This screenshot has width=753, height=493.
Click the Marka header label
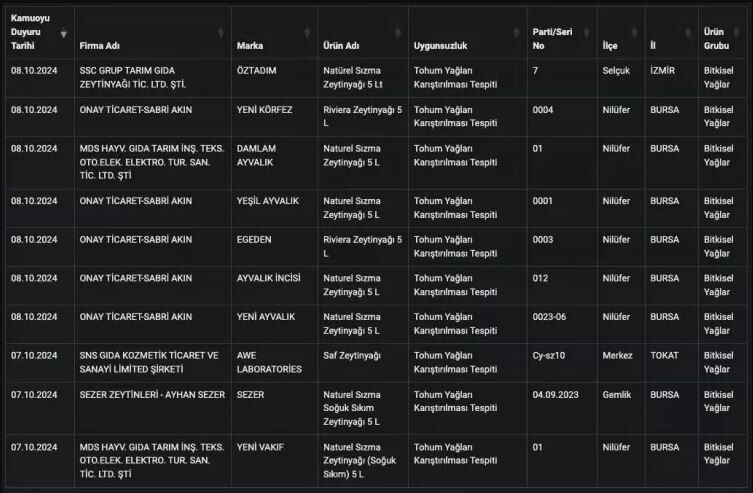(250, 46)
